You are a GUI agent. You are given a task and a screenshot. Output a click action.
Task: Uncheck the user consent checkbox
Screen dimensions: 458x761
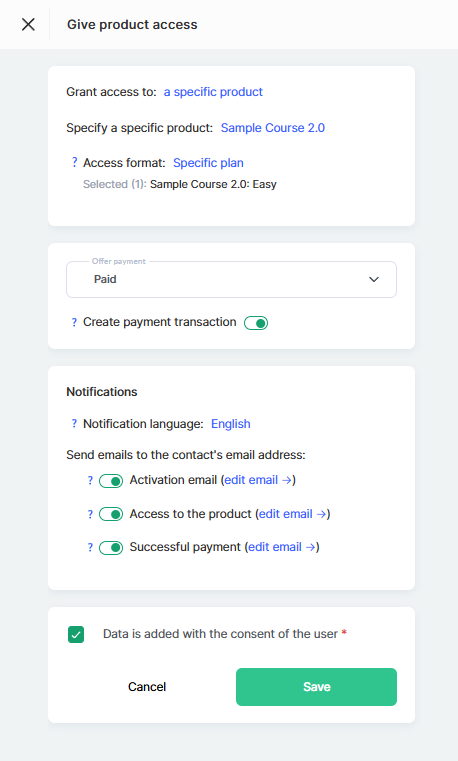click(76, 634)
